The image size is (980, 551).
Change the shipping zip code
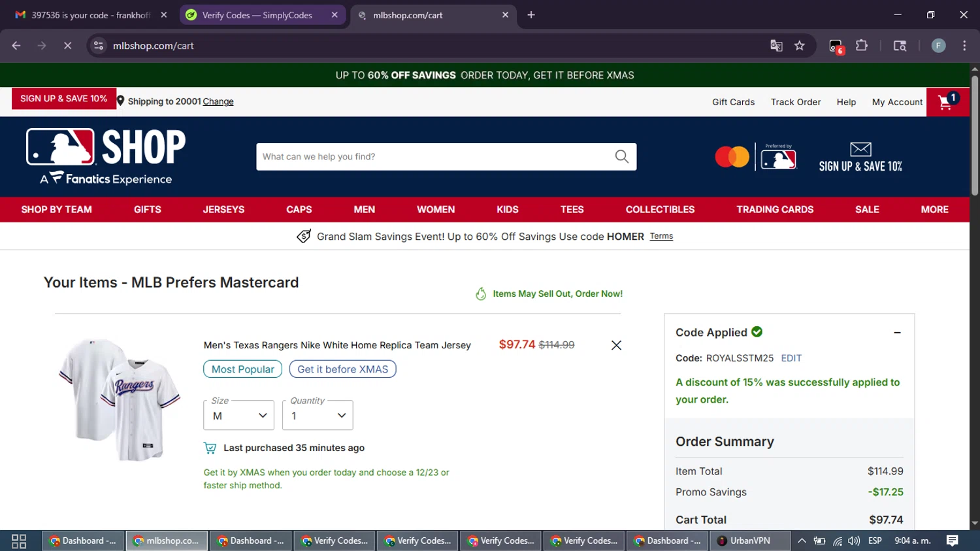click(218, 101)
